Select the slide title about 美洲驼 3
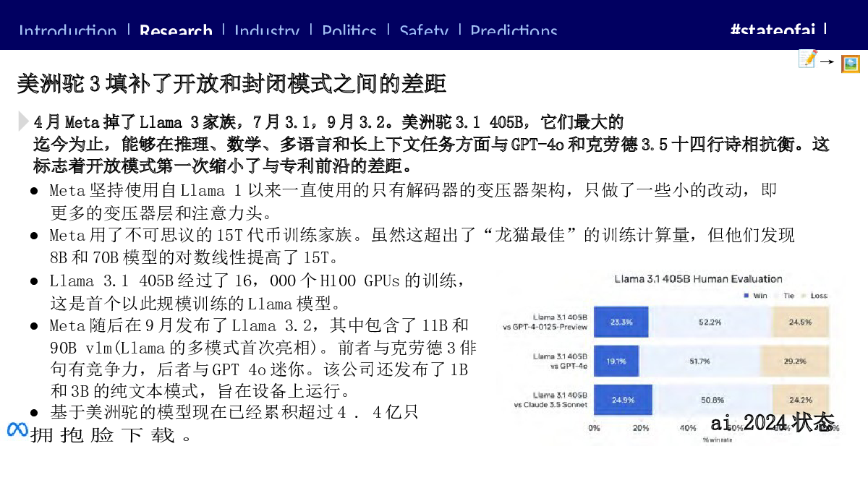868x488 pixels. pos(231,84)
